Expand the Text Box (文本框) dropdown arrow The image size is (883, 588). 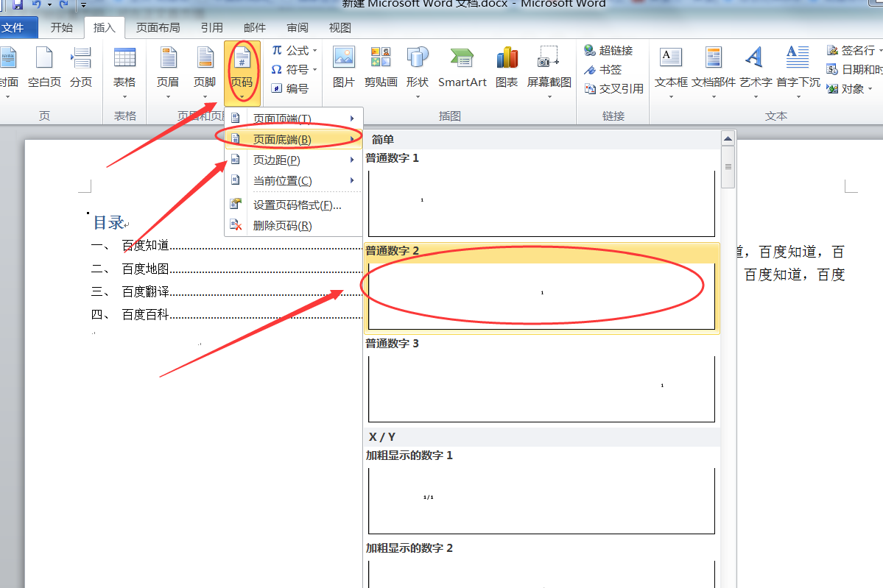tap(671, 96)
